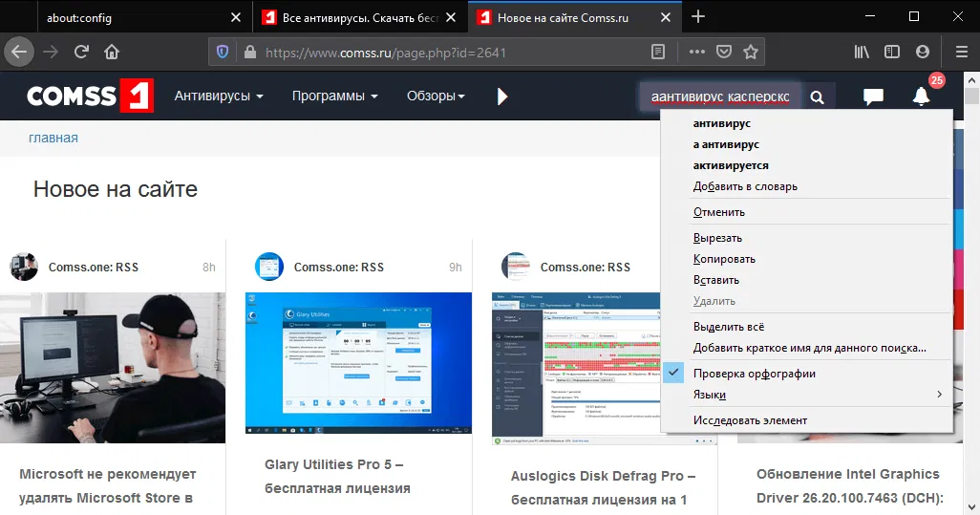Viewport: 980px width, 515px height.
Task: Choose spelling suggestion активируется
Action: coord(807,165)
